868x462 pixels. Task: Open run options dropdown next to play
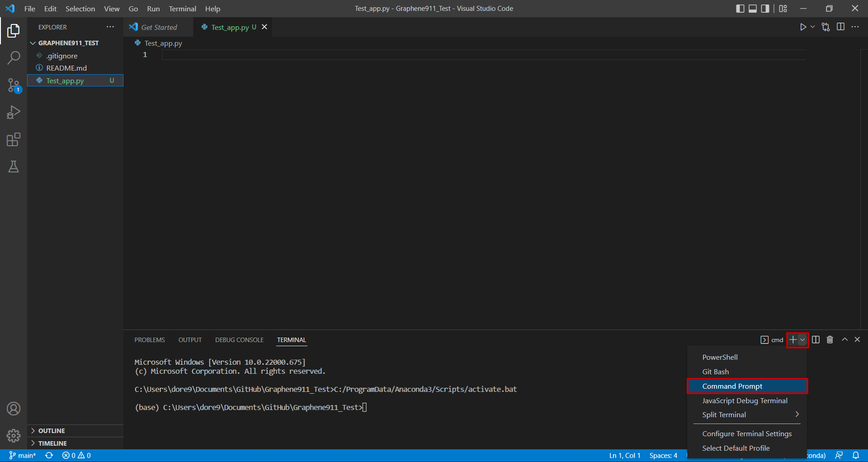click(x=812, y=27)
